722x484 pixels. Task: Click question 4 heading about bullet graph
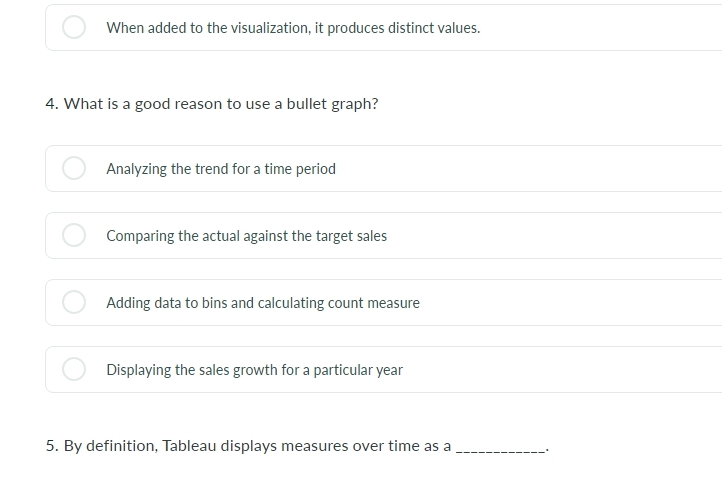click(212, 104)
